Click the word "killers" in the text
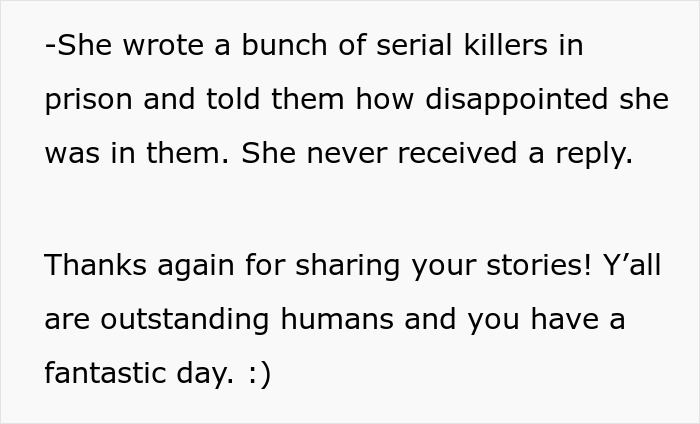Viewport: 700px width, 424px height. [x=506, y=45]
